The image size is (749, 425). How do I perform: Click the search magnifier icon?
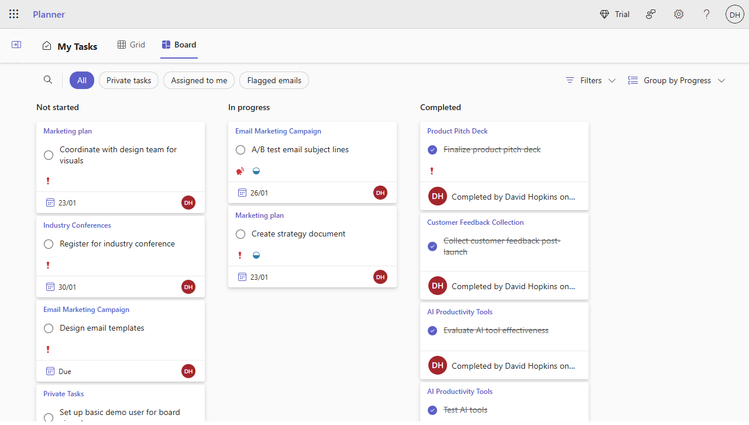(x=48, y=80)
